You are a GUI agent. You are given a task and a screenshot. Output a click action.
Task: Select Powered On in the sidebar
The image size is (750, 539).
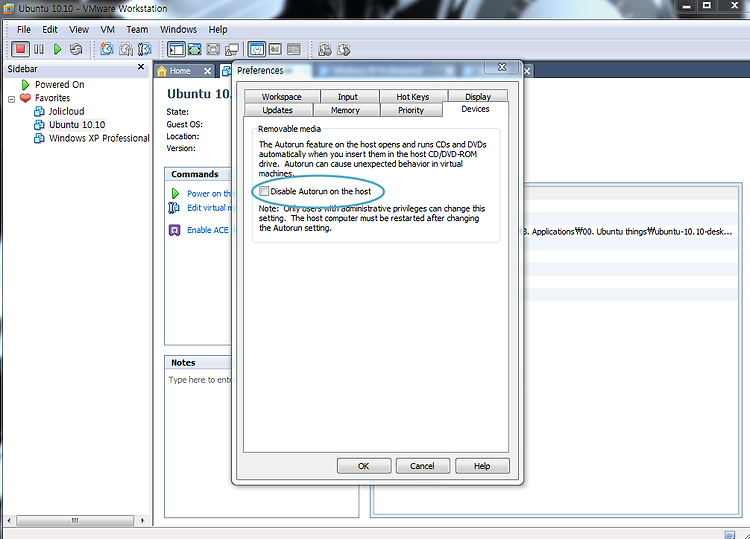tap(59, 85)
